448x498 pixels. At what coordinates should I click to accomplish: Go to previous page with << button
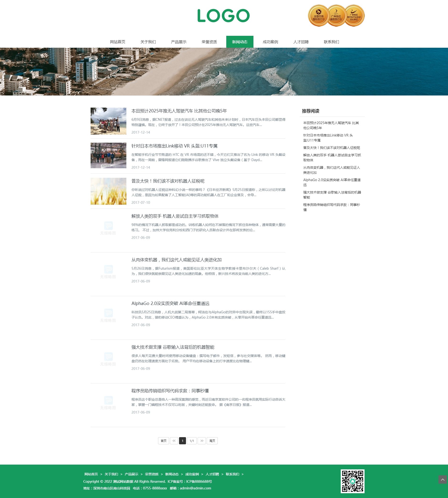tap(174, 441)
